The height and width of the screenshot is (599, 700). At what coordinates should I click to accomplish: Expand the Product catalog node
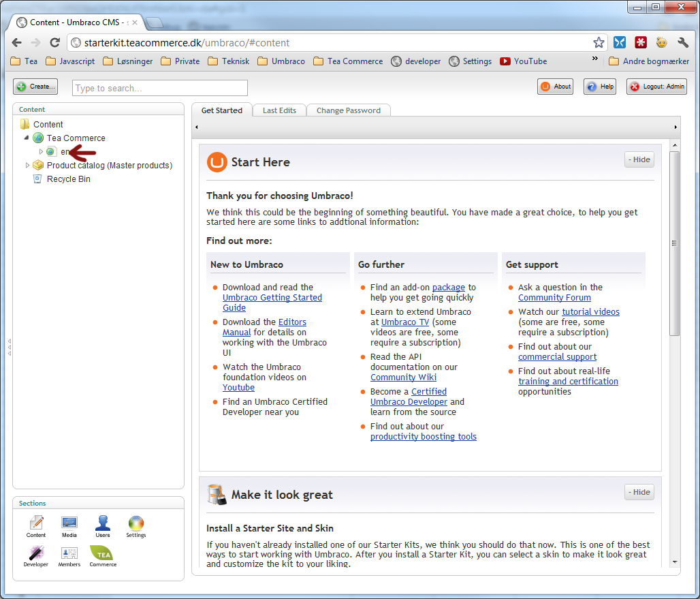pyautogui.click(x=27, y=166)
